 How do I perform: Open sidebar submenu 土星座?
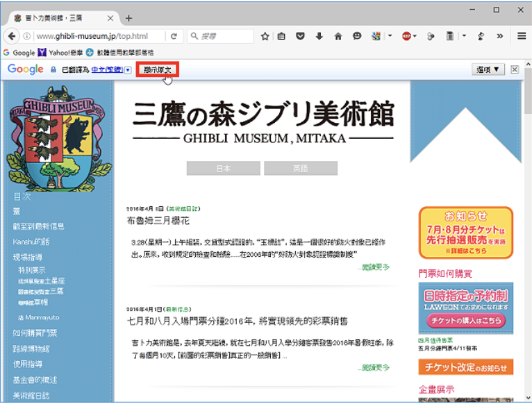(x=42, y=281)
